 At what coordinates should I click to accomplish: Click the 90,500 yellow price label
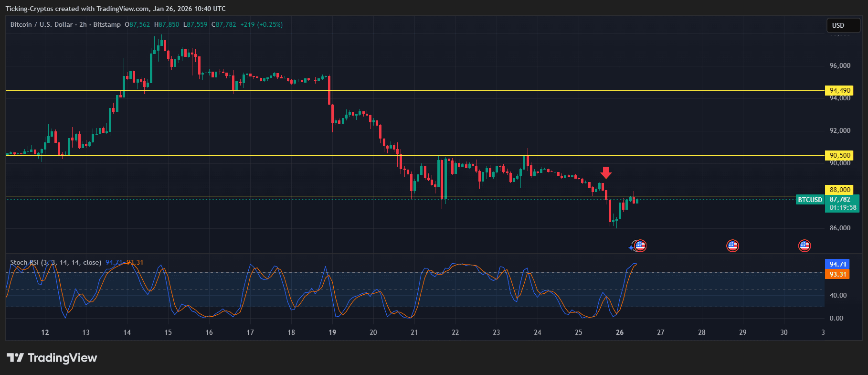tap(839, 155)
